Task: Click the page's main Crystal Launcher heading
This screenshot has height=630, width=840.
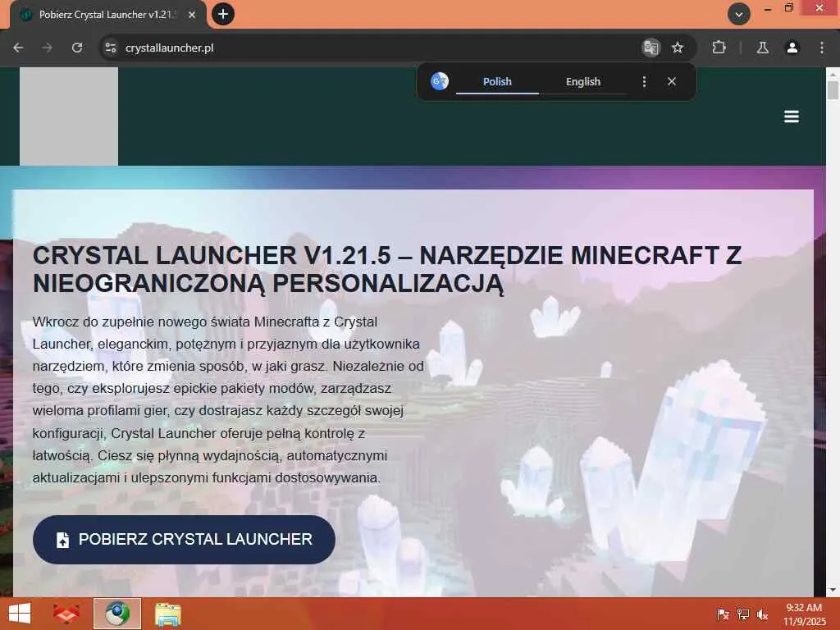Action: pyautogui.click(x=387, y=269)
